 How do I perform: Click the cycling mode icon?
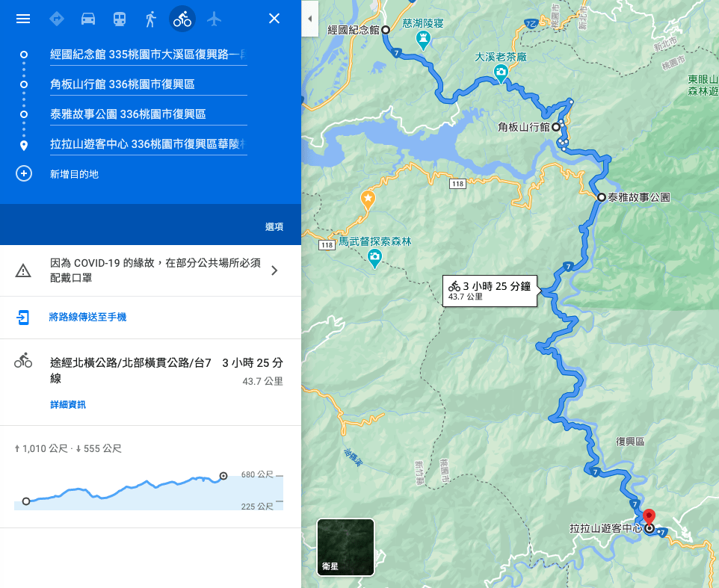tap(182, 19)
